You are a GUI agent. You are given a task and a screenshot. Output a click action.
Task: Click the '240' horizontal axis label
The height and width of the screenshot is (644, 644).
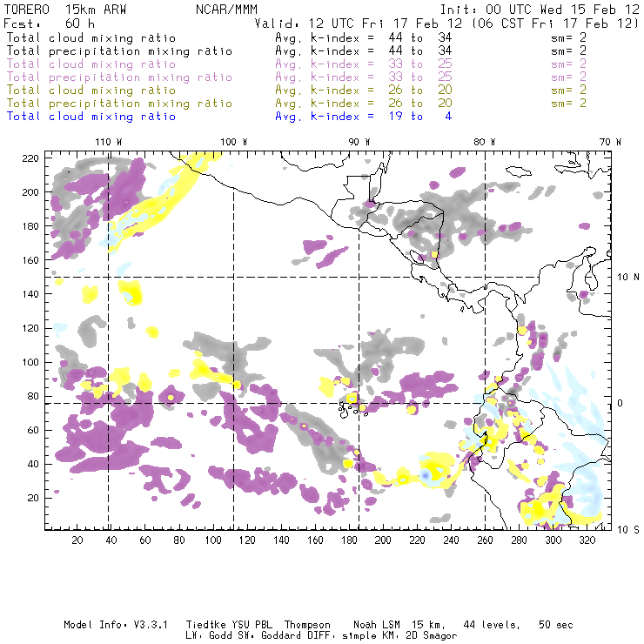pyautogui.click(x=451, y=540)
